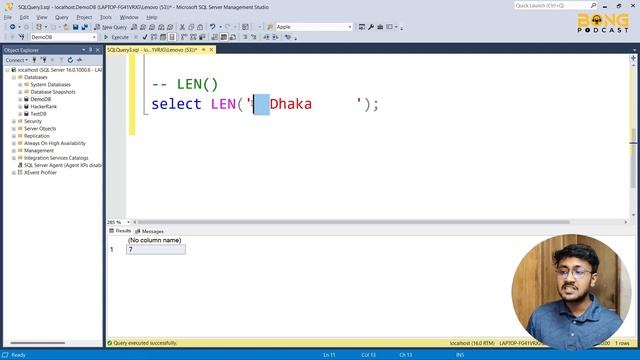Open the Connect dropdown in Object Explorer
Screen dimensions: 640x360
[x=17, y=60]
